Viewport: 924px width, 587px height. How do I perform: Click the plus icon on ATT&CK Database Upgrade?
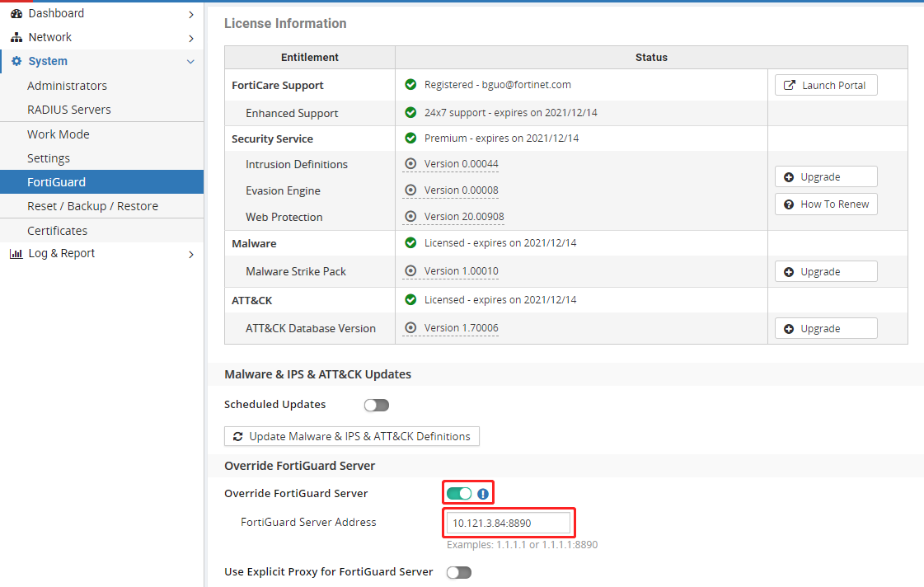pos(789,329)
